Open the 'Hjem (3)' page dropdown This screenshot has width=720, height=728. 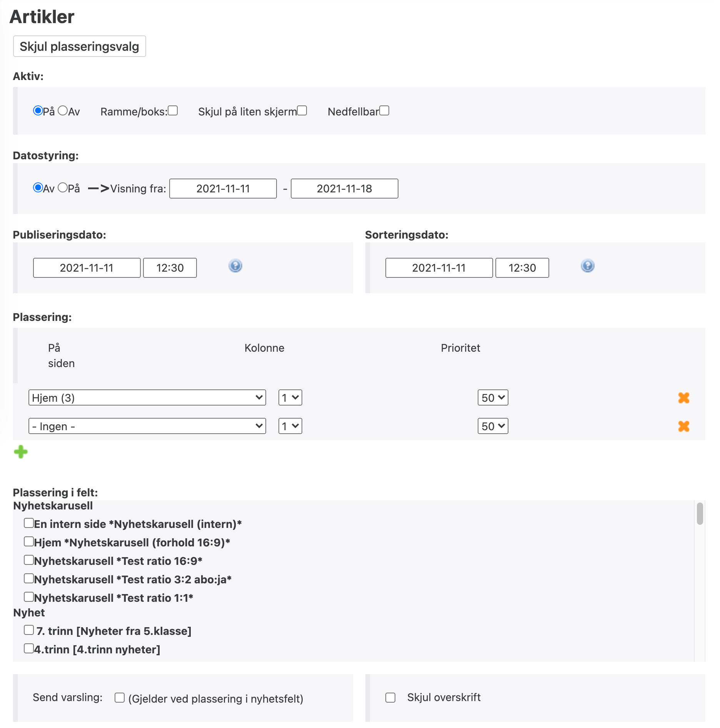(147, 397)
